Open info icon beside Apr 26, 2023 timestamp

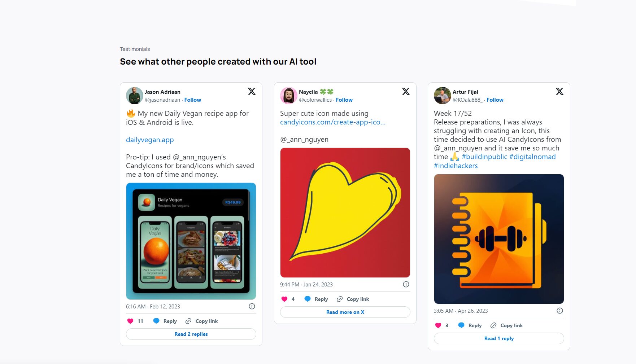(x=560, y=311)
